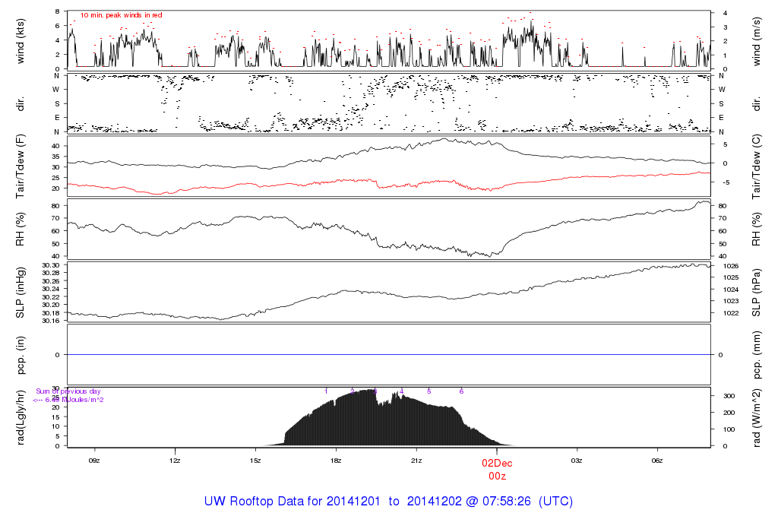The width and height of the screenshot is (778, 532).
Task: Select the 'rad (W/m^2)' axis label
Action: 756,418
